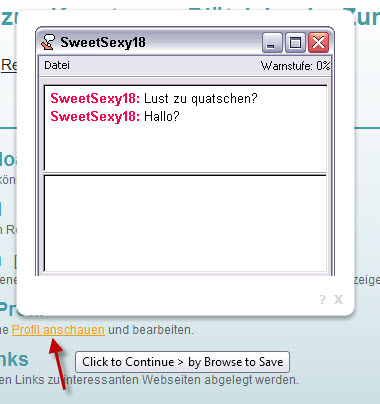
Task: Click the SweetSexy18 title bar text
Action: pos(103,42)
